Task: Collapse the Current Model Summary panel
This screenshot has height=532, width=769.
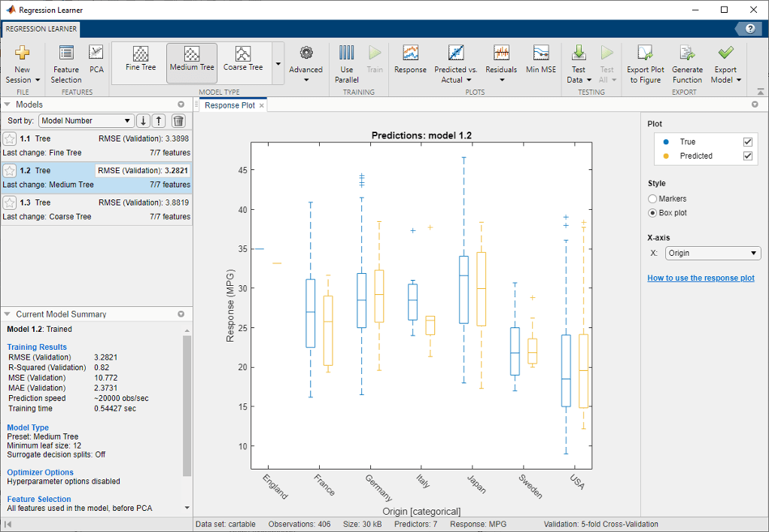Action: (x=7, y=315)
